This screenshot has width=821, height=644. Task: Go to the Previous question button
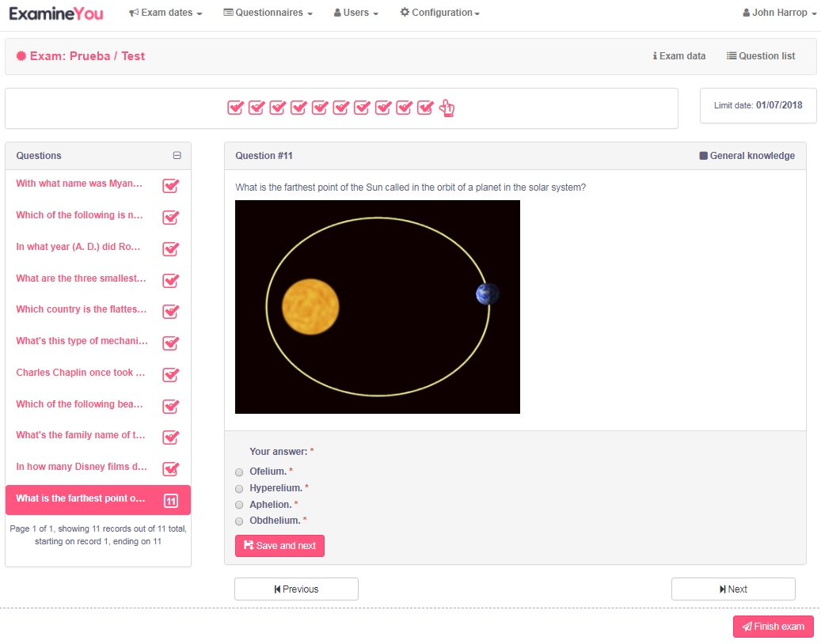point(296,589)
